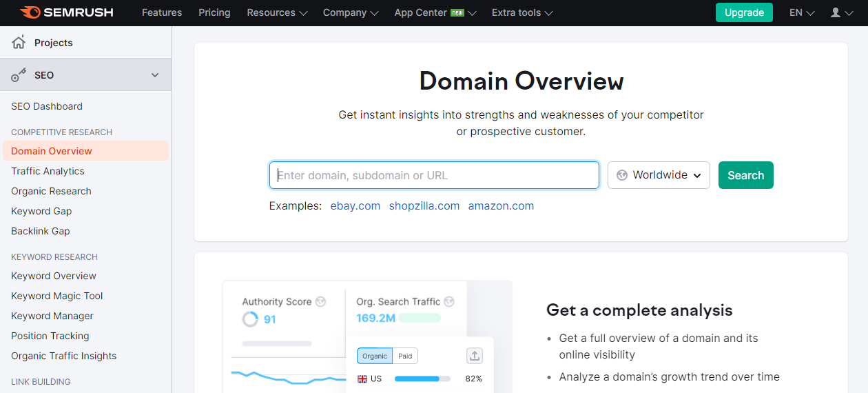Image resolution: width=868 pixels, height=393 pixels.
Task: Expand the Resources menu
Action: tap(277, 12)
